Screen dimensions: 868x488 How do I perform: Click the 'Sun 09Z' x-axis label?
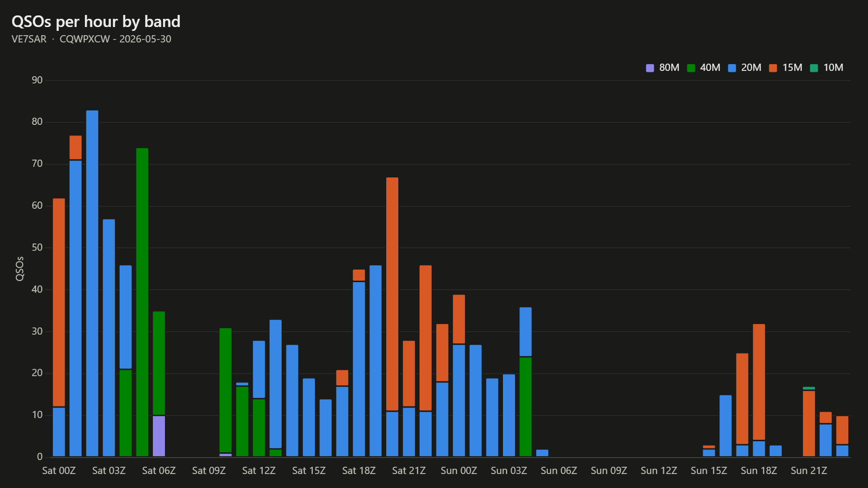point(609,471)
